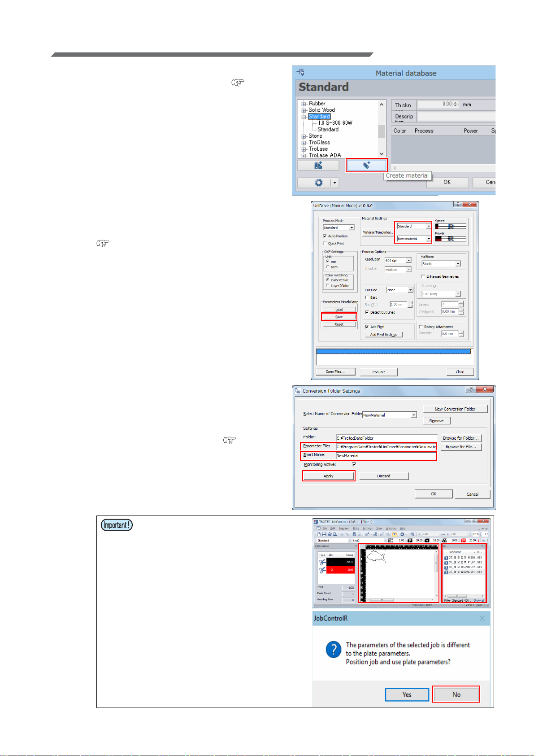Click the Material database title bar icon
The height and width of the screenshot is (756, 534).
300,73
